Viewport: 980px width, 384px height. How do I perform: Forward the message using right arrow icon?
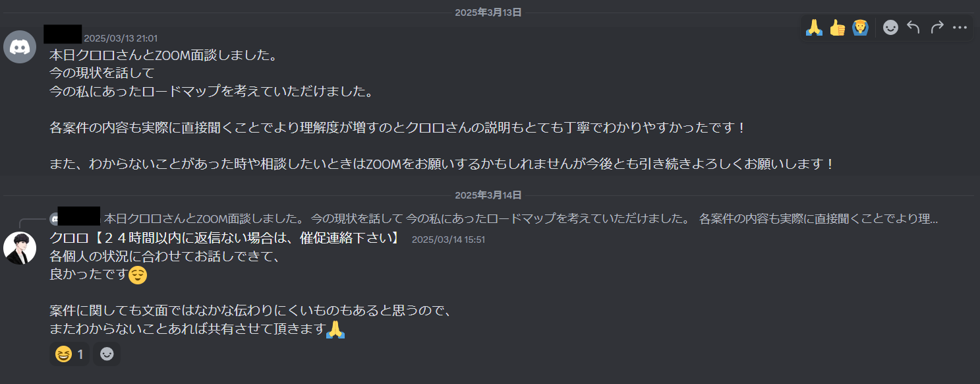click(x=937, y=28)
